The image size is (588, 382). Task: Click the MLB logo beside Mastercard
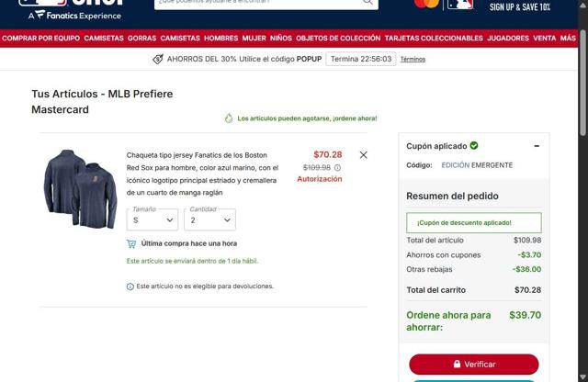(x=460, y=4)
